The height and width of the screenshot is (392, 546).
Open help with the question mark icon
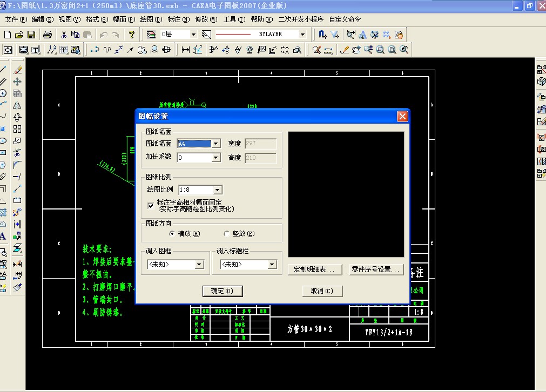click(131, 35)
